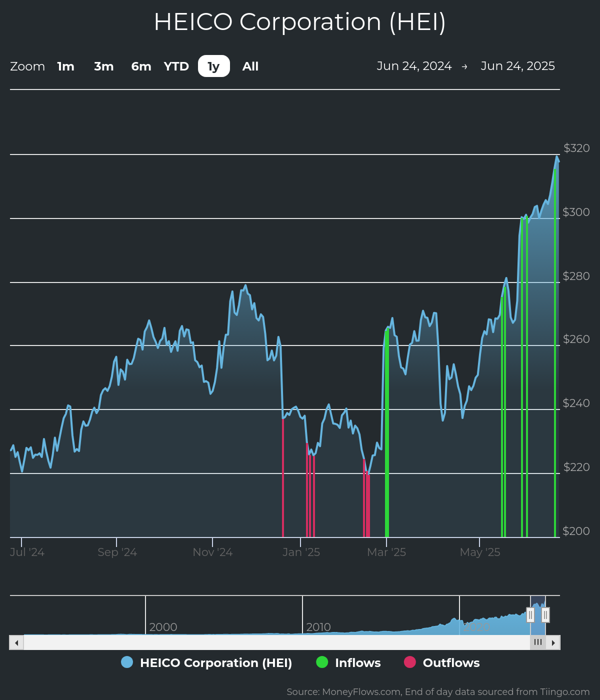Click the 2010 label in navigator
Viewport: 600px width, 700px height.
318,627
